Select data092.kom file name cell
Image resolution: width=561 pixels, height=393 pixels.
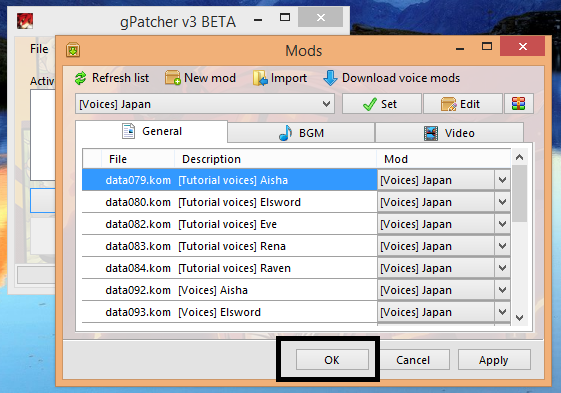coord(138,290)
